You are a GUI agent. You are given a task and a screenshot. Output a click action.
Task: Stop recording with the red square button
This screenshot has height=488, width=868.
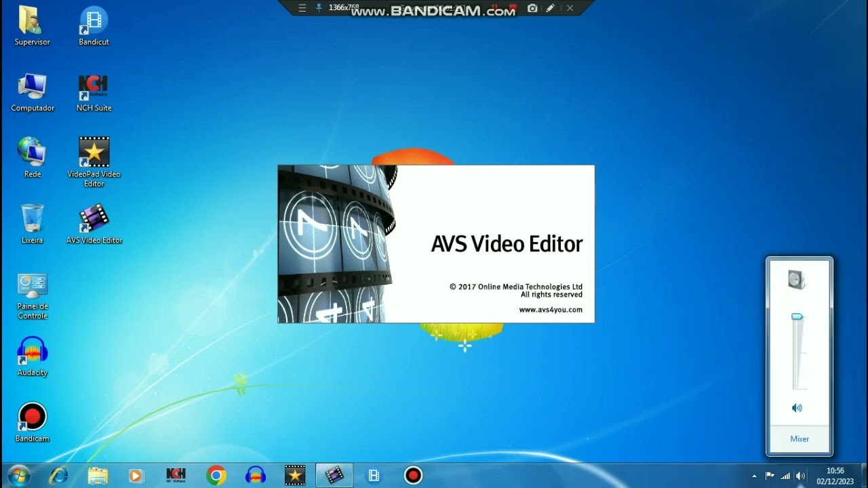[513, 8]
